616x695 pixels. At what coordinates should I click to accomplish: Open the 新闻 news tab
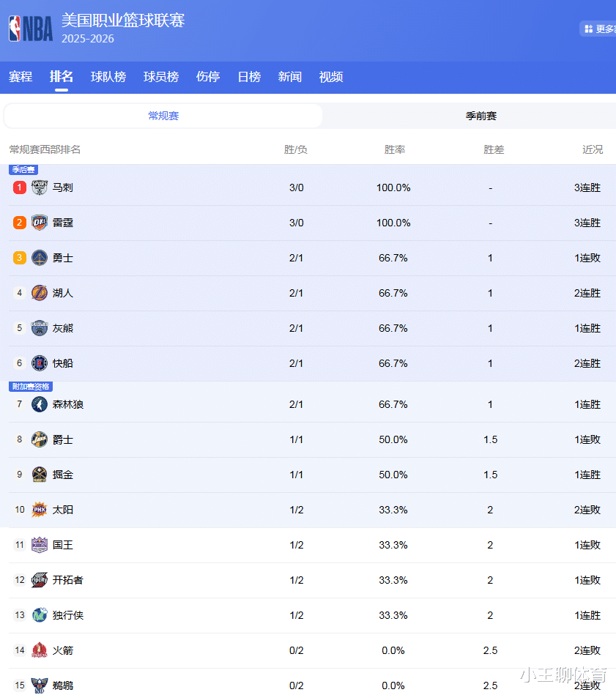click(x=290, y=77)
